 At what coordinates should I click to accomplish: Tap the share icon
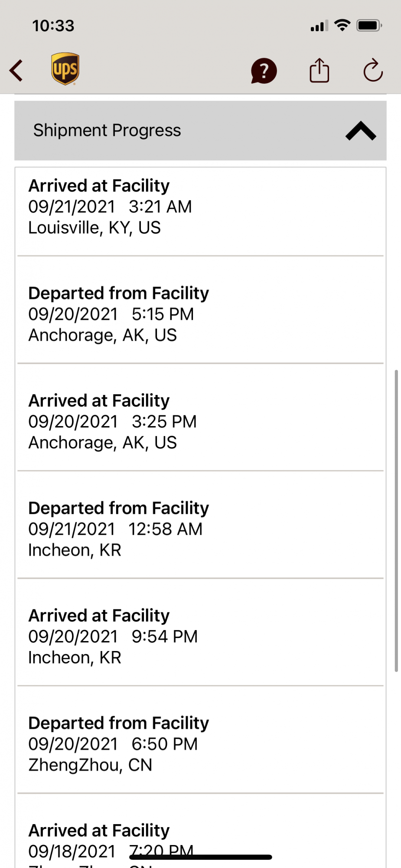[x=319, y=70]
